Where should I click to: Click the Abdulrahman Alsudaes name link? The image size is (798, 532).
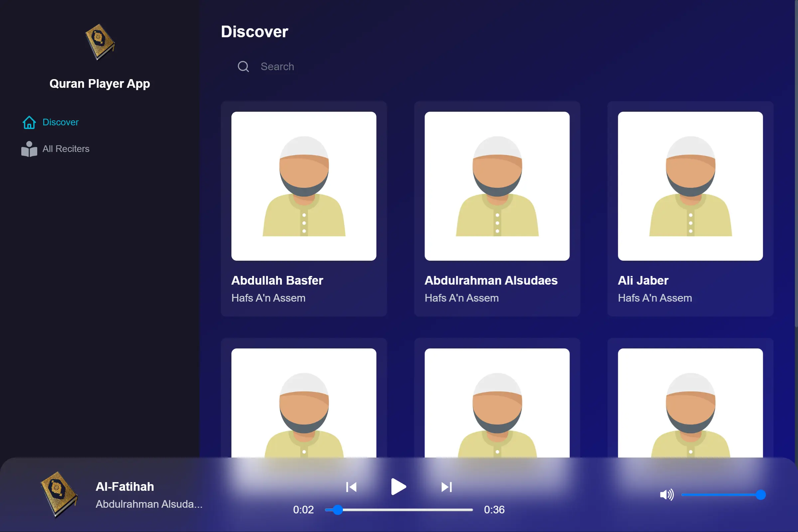click(491, 280)
